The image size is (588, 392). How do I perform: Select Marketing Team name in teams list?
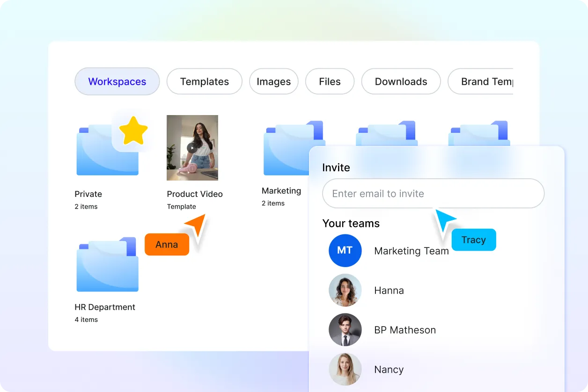[412, 251]
